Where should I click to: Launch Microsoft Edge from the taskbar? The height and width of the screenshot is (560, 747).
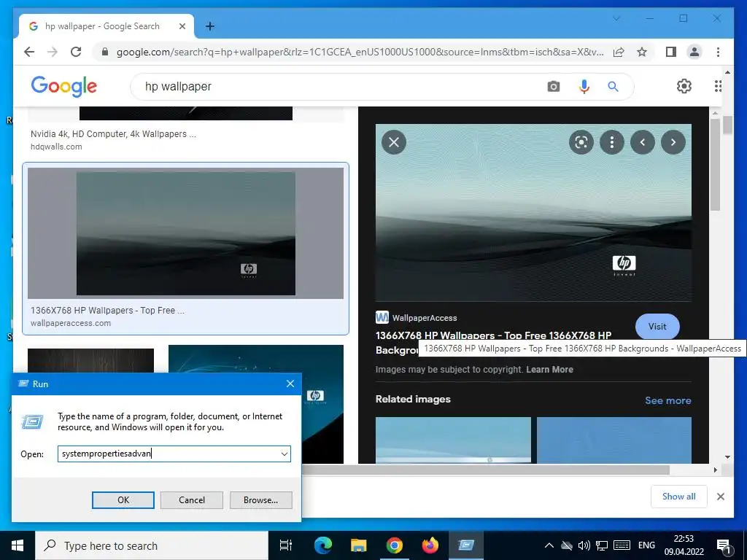(x=322, y=545)
